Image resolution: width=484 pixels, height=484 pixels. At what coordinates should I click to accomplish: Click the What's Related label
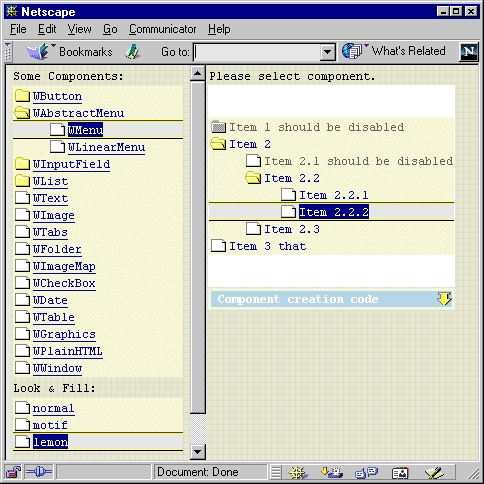409,51
